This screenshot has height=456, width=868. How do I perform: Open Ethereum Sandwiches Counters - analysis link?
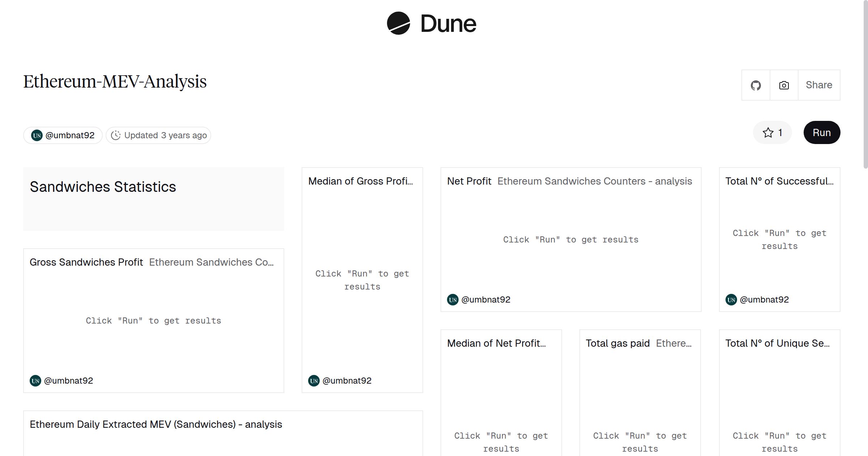pos(595,181)
